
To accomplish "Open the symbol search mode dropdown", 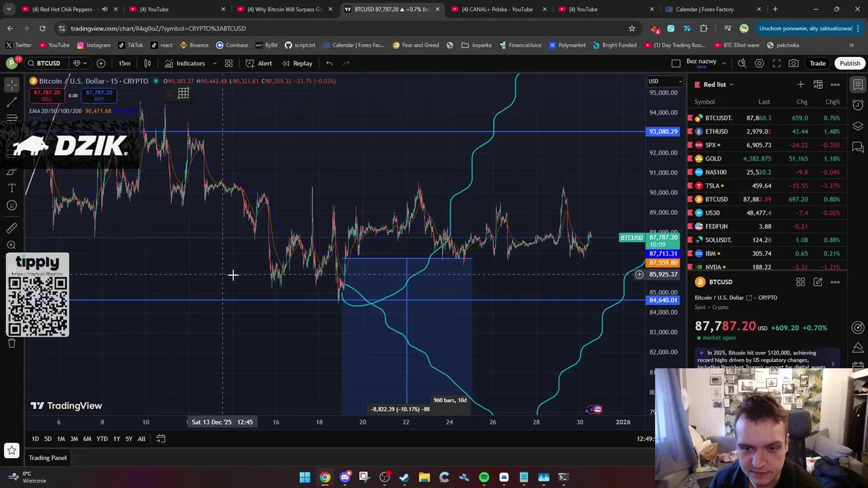I will (x=79, y=63).
